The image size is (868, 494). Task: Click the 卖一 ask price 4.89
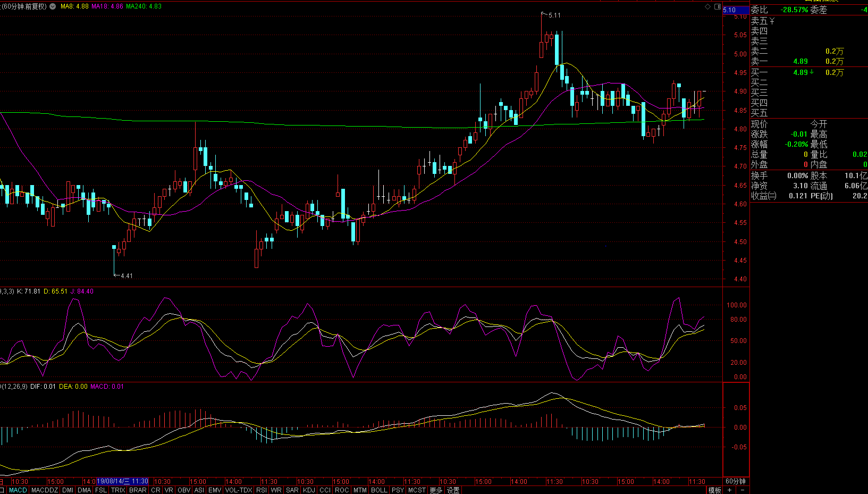click(x=800, y=62)
